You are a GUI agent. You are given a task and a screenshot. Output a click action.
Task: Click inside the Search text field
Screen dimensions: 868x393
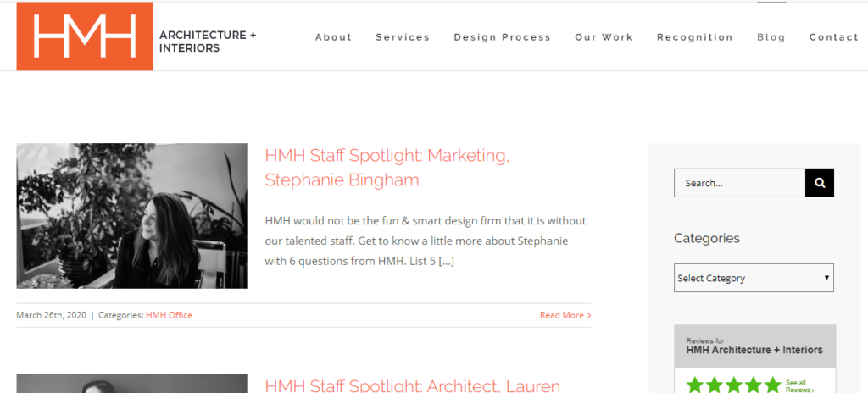click(x=739, y=183)
